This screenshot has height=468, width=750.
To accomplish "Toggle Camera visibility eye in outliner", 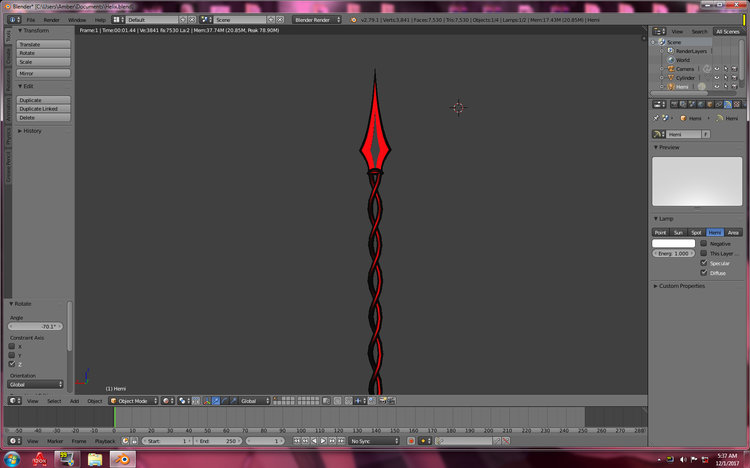I will [x=717, y=69].
